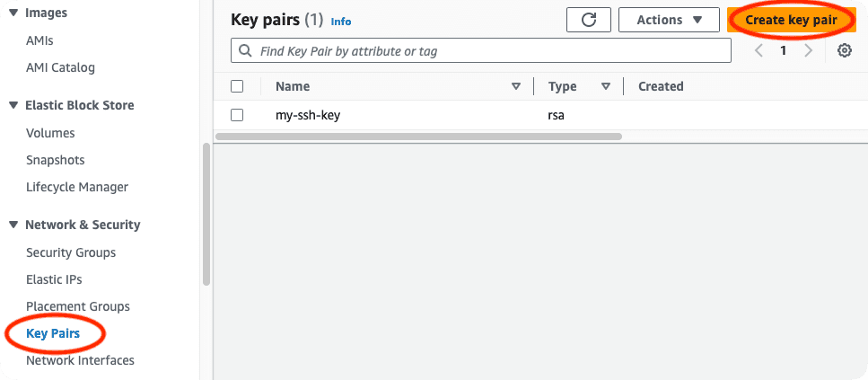
Task: Click the refresh key pairs icon
Action: (x=589, y=20)
